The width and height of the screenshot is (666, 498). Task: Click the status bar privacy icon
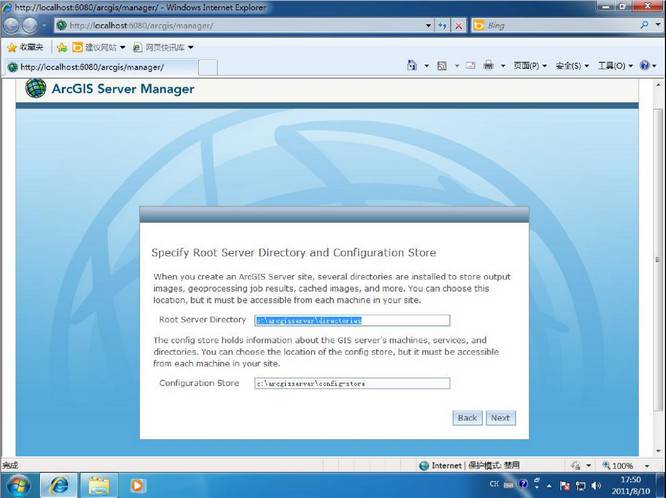(576, 466)
